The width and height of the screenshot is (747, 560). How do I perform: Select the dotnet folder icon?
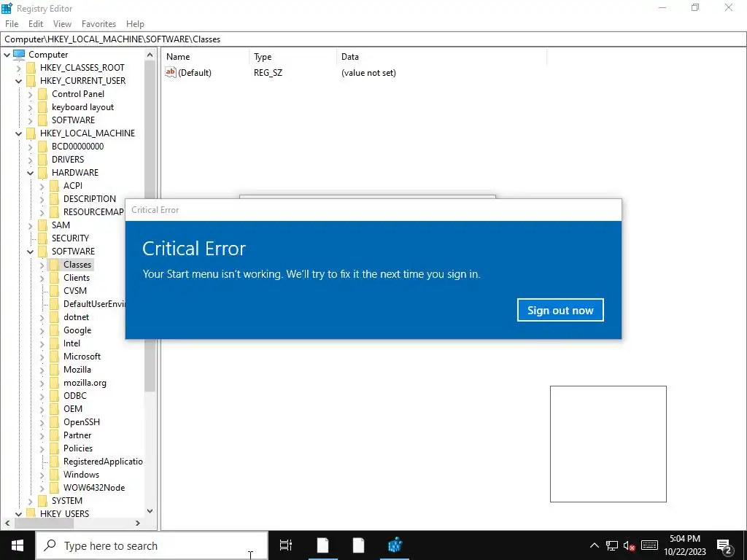coord(54,317)
